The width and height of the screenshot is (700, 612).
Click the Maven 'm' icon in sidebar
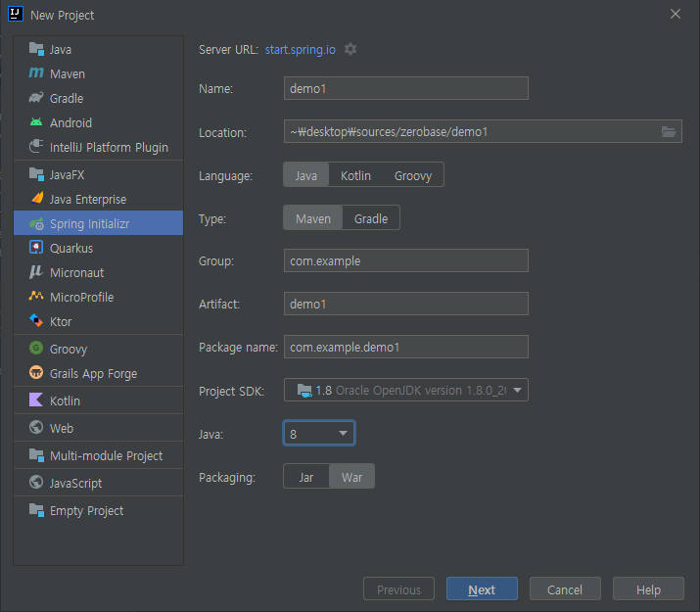tap(36, 72)
